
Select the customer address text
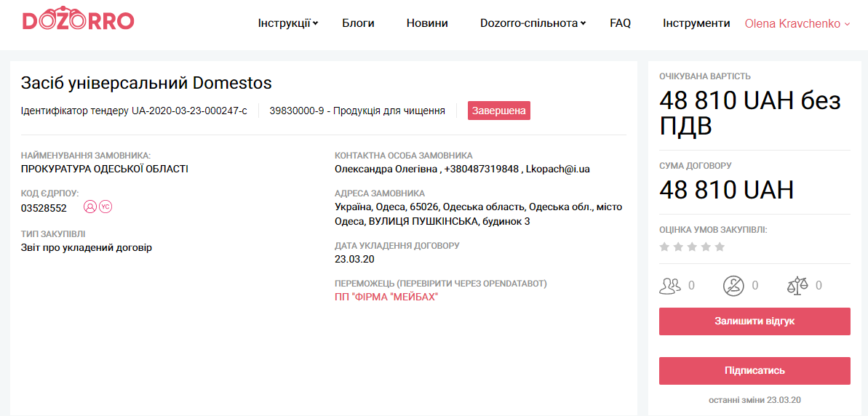point(479,214)
